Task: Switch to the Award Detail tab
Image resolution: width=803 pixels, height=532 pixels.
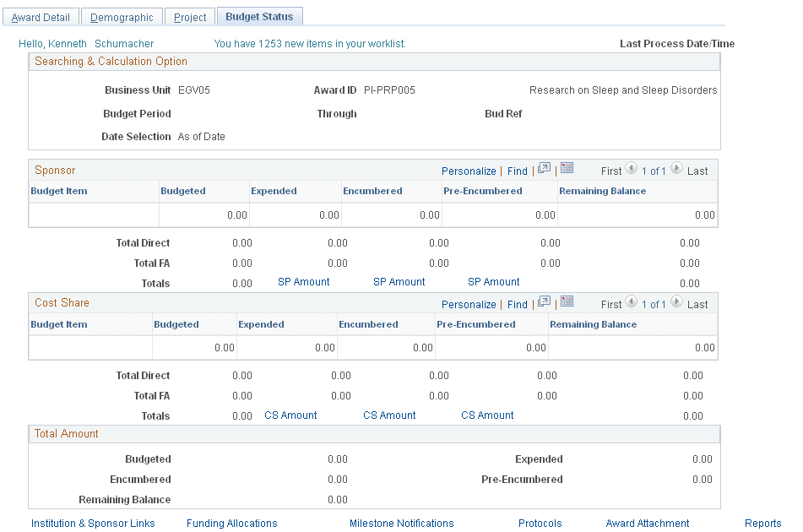Action: (x=41, y=16)
